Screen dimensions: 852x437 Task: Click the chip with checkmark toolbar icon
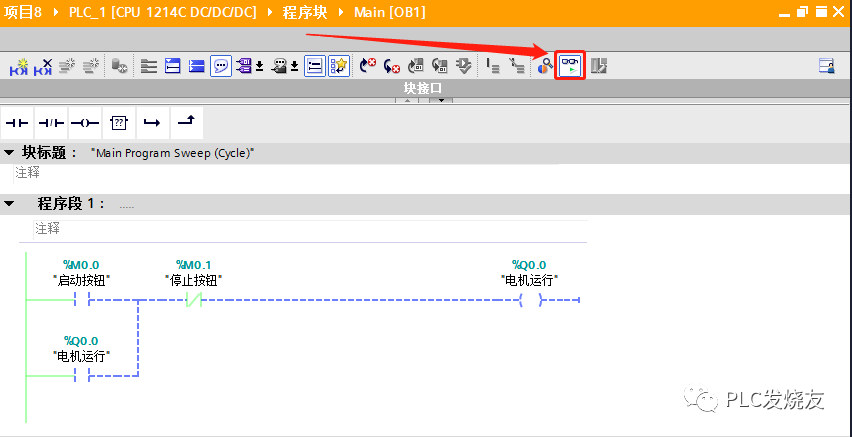point(463,66)
